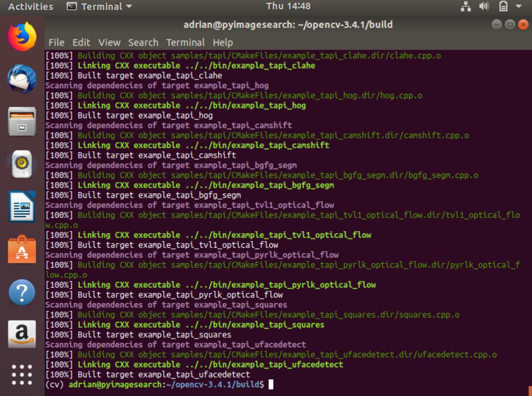532x396 pixels.
Task: Open the Files manager in dock
Action: point(22,121)
